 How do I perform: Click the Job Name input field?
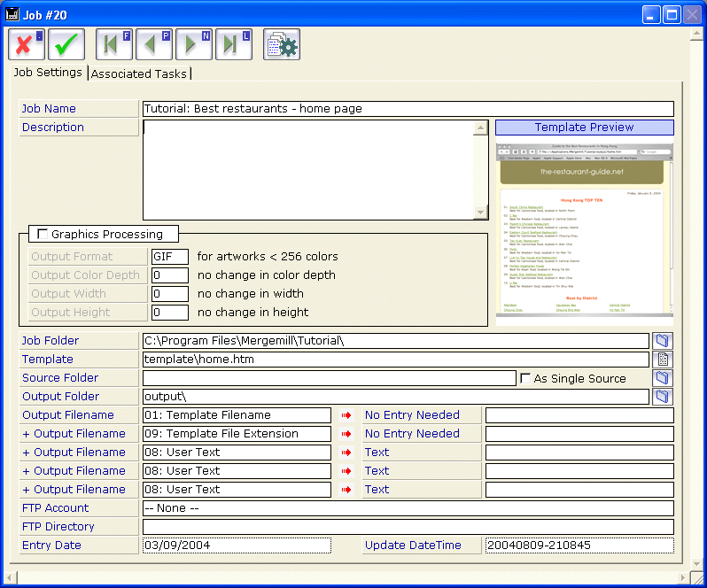click(408, 109)
